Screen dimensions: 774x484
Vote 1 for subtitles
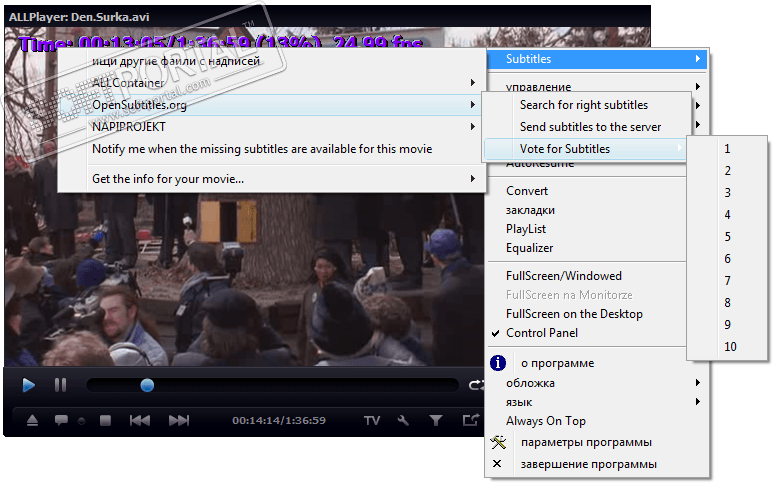(727, 149)
